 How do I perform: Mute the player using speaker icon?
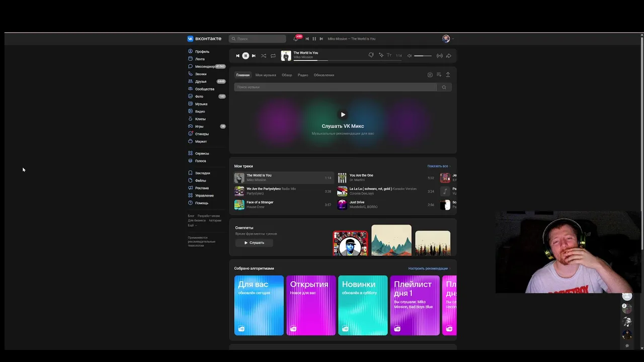409,56
